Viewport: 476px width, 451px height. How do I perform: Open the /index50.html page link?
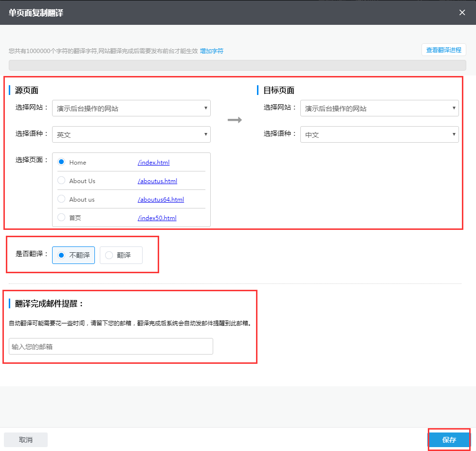tap(157, 218)
